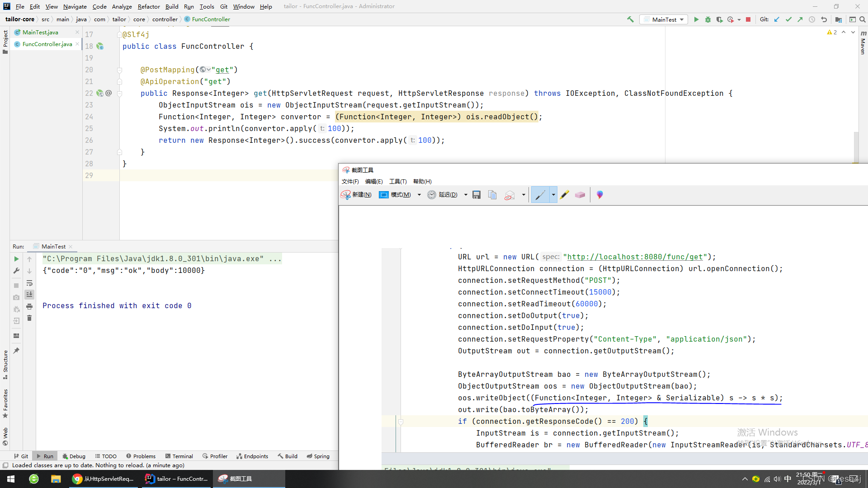The width and height of the screenshot is (868, 488).
Task: Select the highlighter tool in Snipping Tool
Action: click(564, 195)
